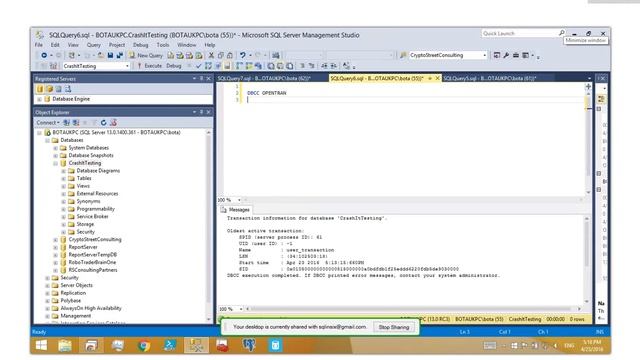Expand the Database Snapshots folder
The height and width of the screenshot is (360, 640).
click(56, 156)
